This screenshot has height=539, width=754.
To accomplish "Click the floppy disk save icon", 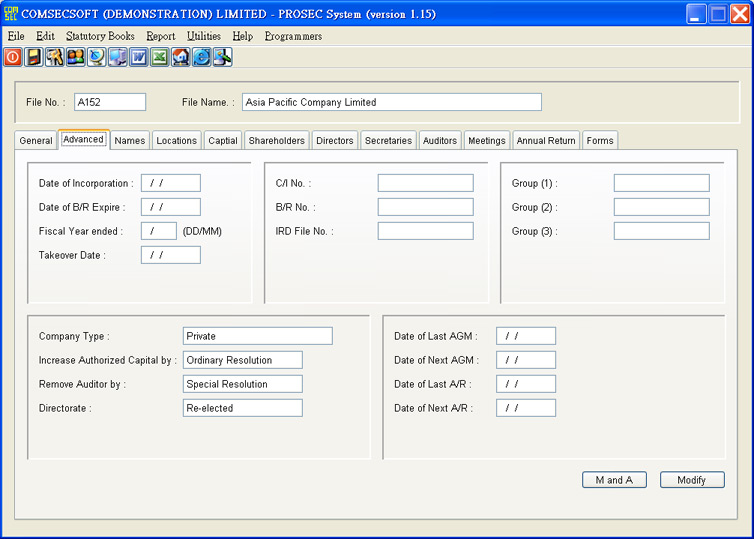I will click(x=34, y=57).
